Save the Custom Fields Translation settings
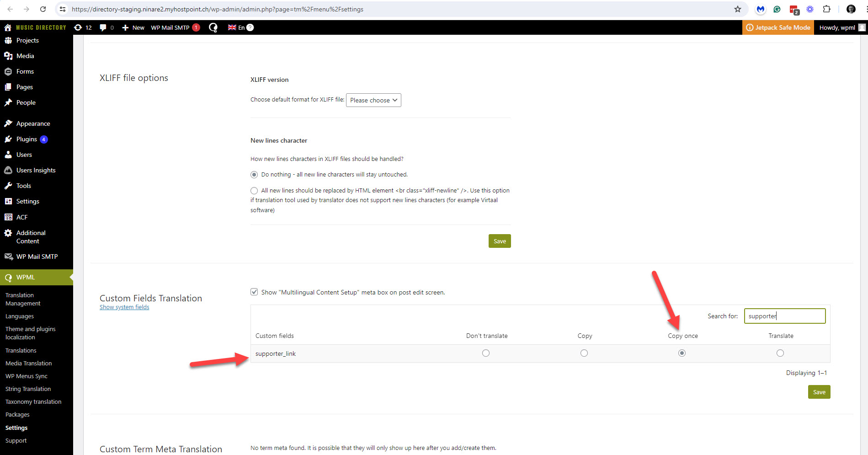The image size is (868, 455). point(819,392)
